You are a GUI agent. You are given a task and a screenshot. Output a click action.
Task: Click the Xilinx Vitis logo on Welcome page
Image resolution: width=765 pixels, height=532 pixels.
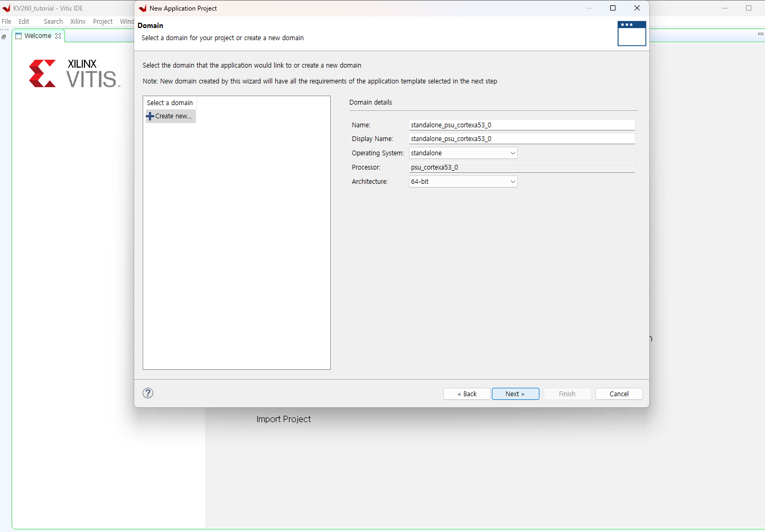[74, 73]
